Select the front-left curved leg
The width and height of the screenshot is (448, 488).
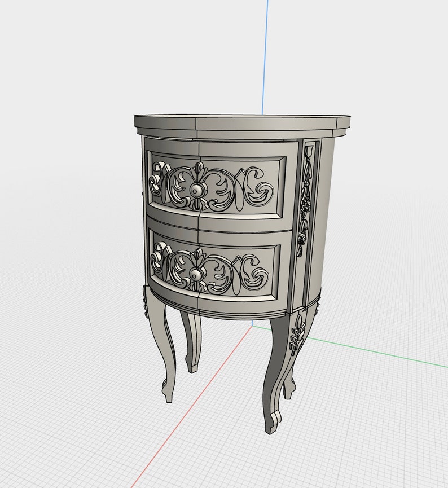click(x=161, y=344)
